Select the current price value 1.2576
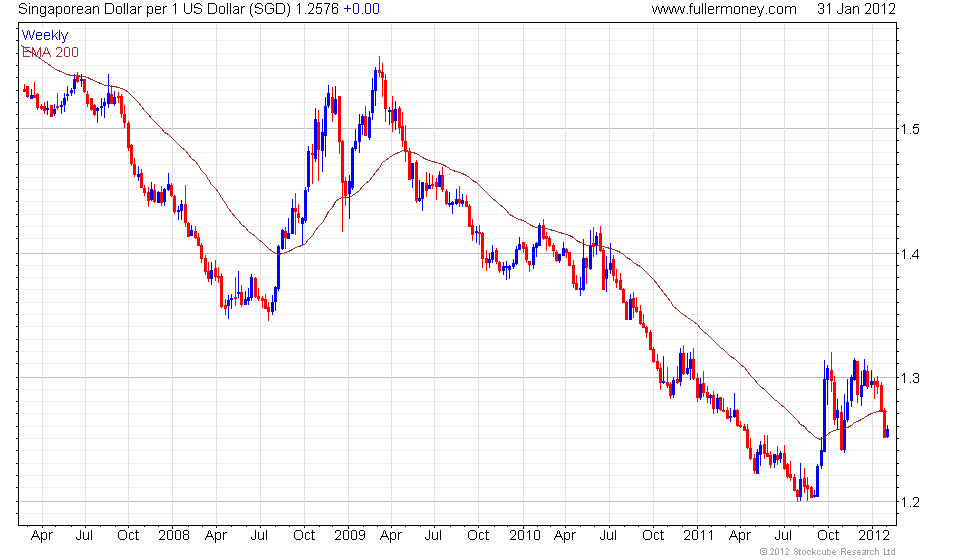 [317, 9]
